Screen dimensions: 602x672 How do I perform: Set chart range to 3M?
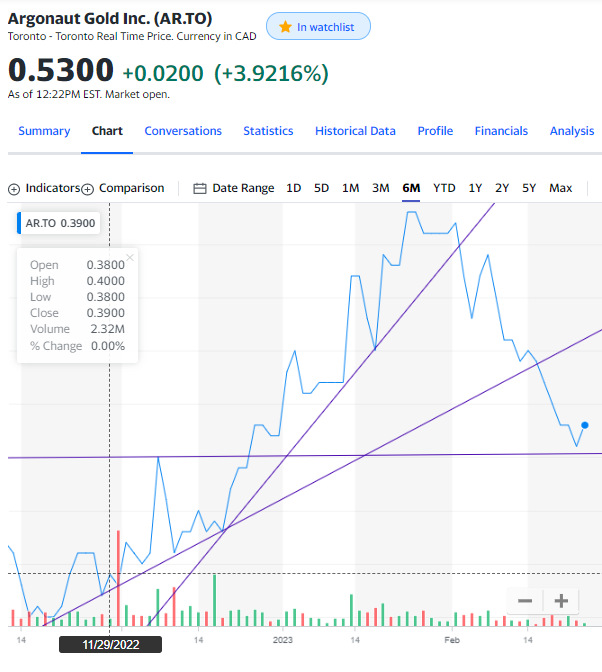point(380,188)
